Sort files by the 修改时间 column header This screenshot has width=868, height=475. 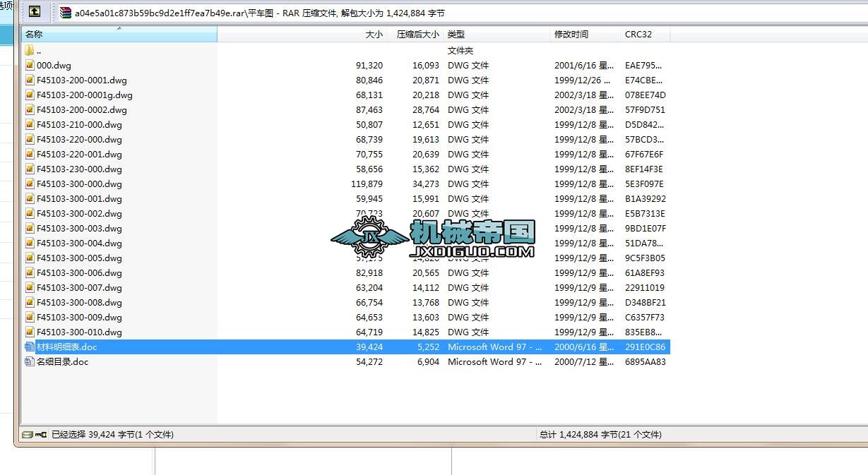[x=585, y=34]
